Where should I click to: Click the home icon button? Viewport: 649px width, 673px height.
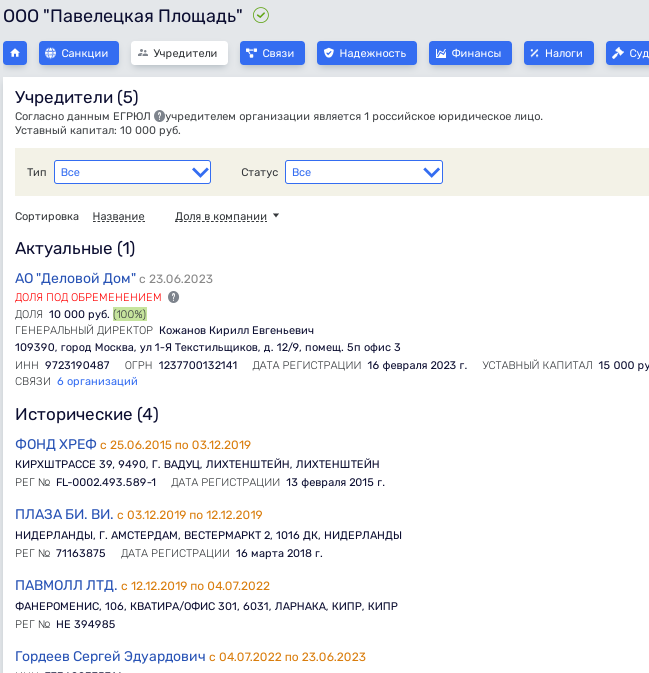[15, 53]
